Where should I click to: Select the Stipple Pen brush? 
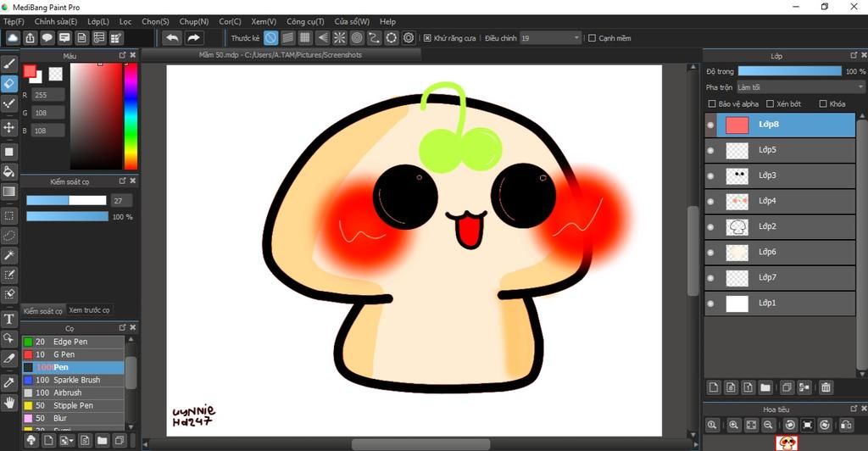coord(73,405)
